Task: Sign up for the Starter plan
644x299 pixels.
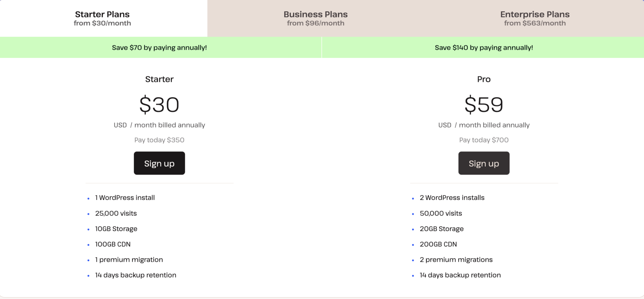Action: [159, 163]
